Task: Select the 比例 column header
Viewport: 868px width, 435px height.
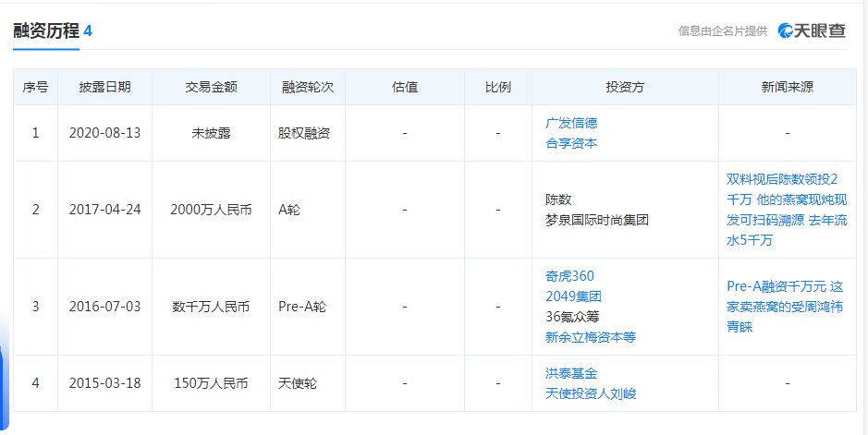Action: point(497,87)
